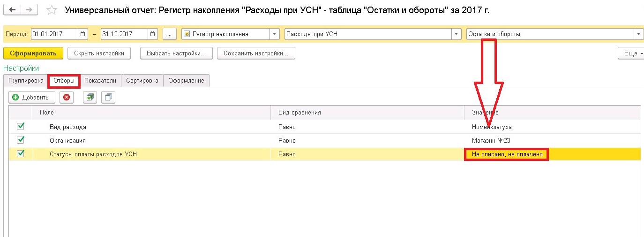The height and width of the screenshot is (237, 644).
Task: Open calendar for start date 01.01.2017
Action: (83, 34)
